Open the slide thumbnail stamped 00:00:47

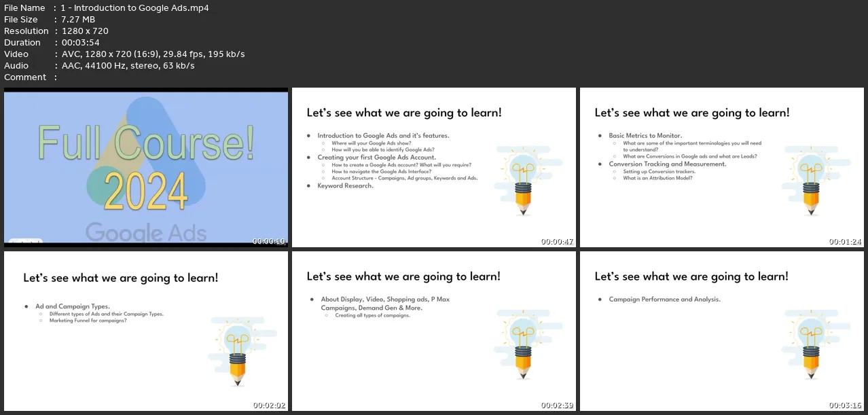click(433, 167)
